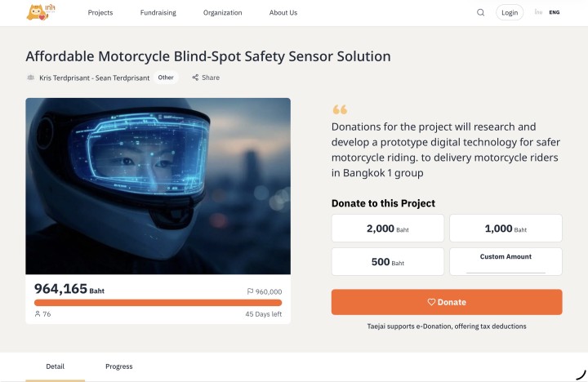588x382 pixels.
Task: Select the 2,000 Baht donation amount
Action: (388, 229)
